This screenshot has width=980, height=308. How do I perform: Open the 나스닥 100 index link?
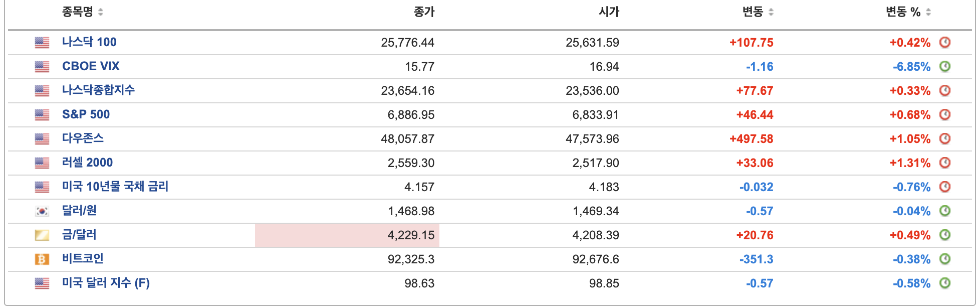(x=89, y=42)
